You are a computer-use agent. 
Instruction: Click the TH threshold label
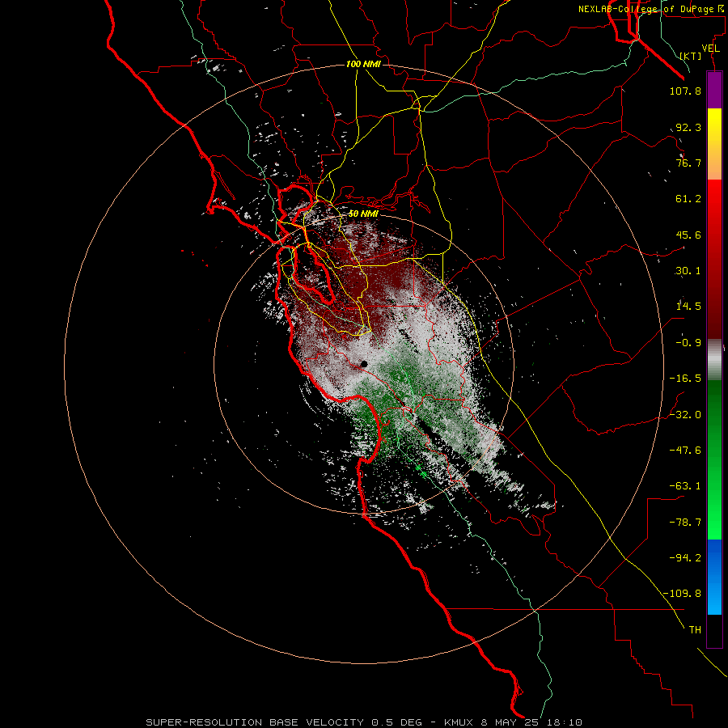pos(695,630)
